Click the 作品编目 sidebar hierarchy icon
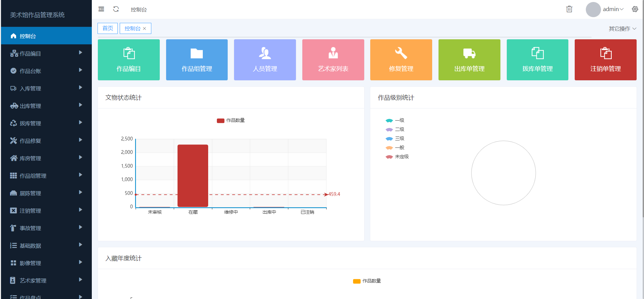Screen dimensions: 644x299 (x=14, y=53)
